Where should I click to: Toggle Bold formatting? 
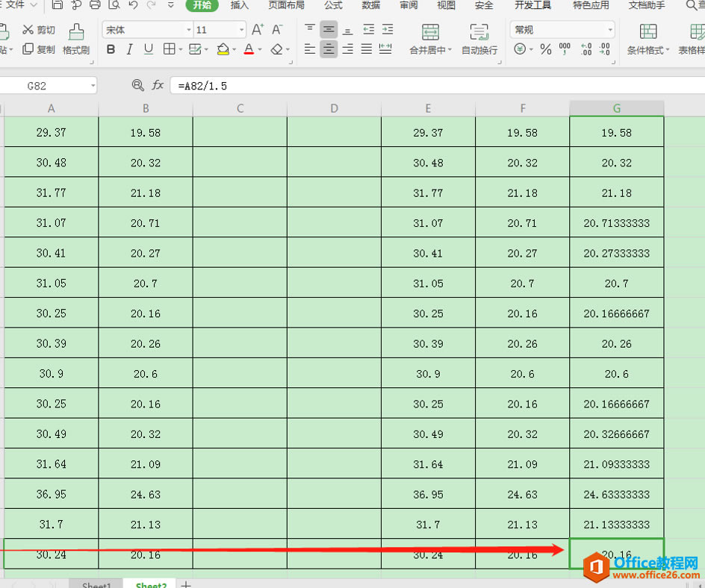111,49
